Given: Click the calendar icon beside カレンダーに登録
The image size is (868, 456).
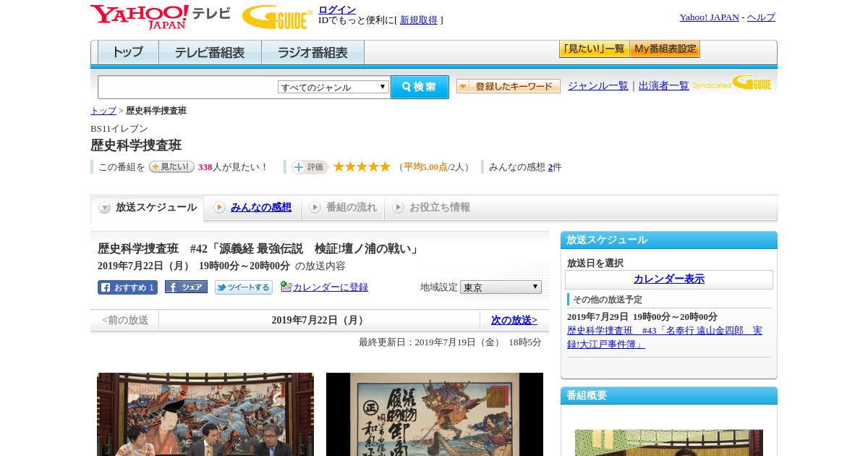Looking at the screenshot, I should pyautogui.click(x=286, y=287).
